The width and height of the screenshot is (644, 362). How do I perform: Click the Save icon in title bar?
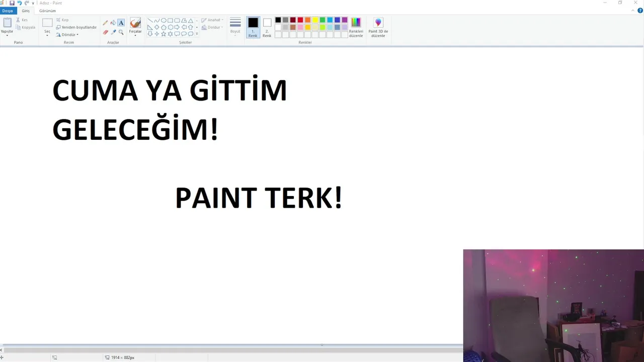tap(12, 3)
